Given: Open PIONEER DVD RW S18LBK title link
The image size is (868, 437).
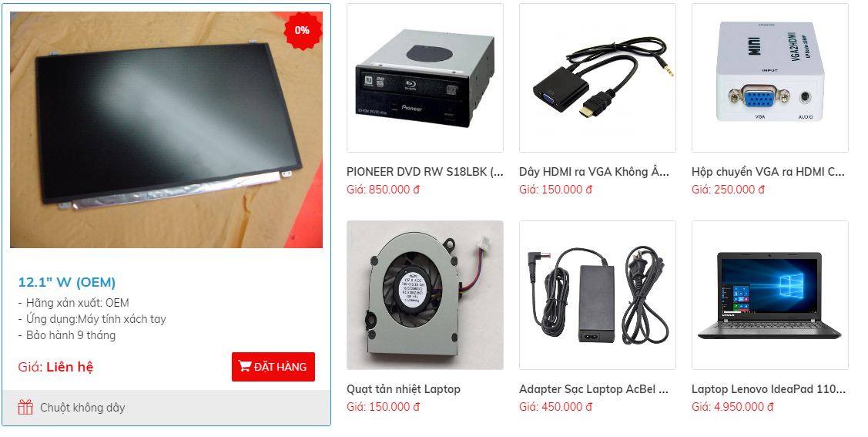Looking at the screenshot, I should click(425, 172).
